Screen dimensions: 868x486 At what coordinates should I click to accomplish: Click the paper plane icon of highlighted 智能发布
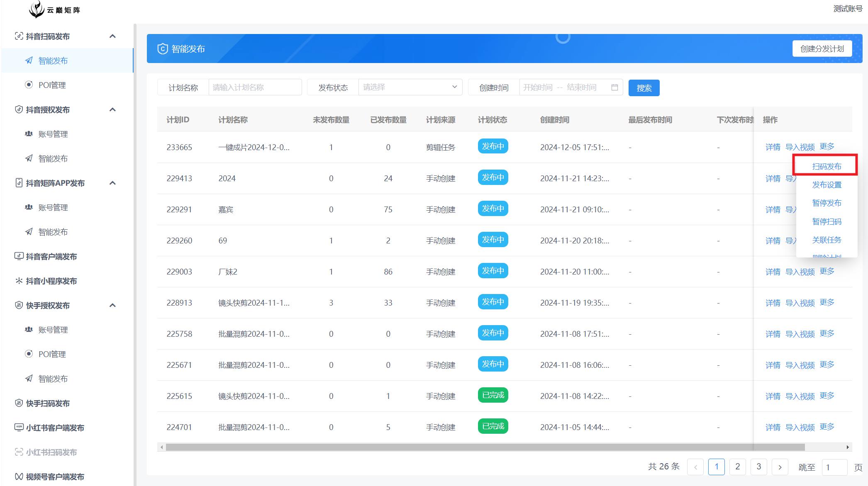click(x=29, y=61)
